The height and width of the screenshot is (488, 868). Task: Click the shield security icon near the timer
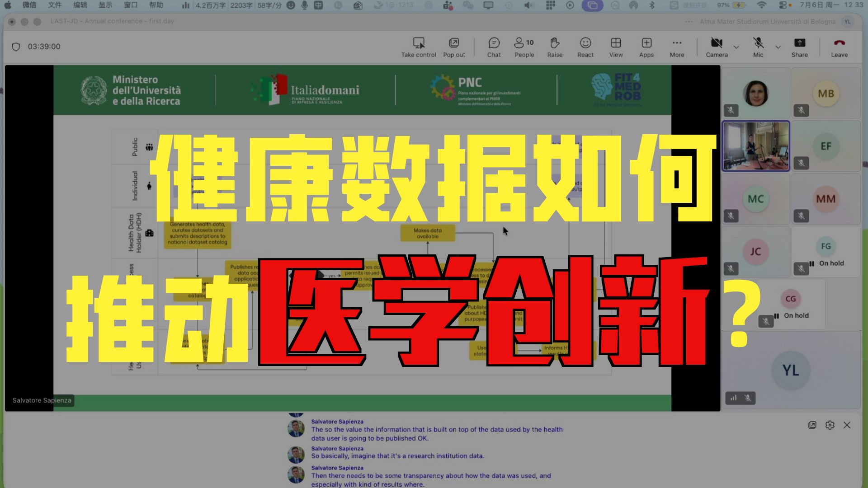pos(16,47)
